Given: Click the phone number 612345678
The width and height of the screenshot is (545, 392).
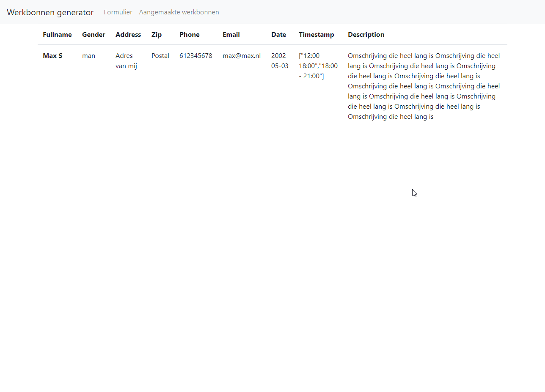Looking at the screenshot, I should [195, 56].
